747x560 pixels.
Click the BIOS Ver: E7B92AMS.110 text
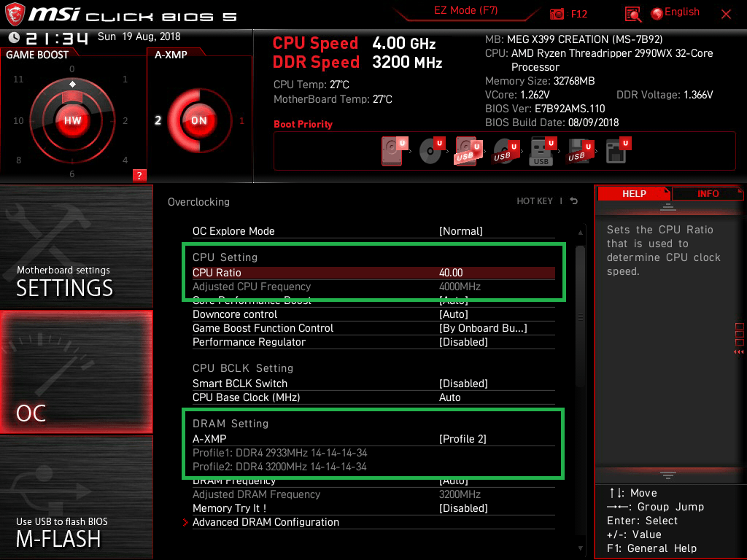545,109
